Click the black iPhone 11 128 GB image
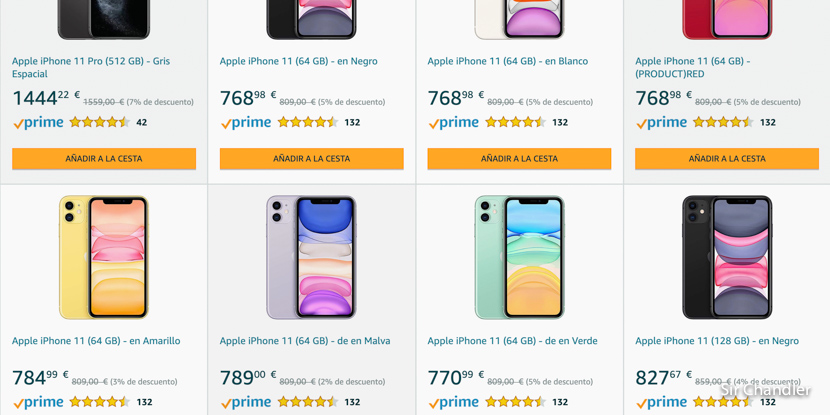 (x=727, y=257)
